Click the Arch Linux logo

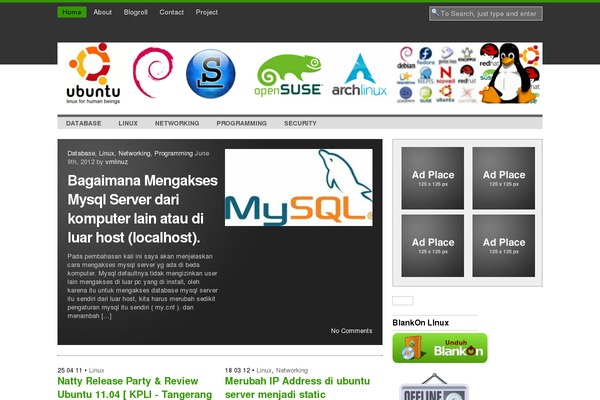tap(359, 75)
